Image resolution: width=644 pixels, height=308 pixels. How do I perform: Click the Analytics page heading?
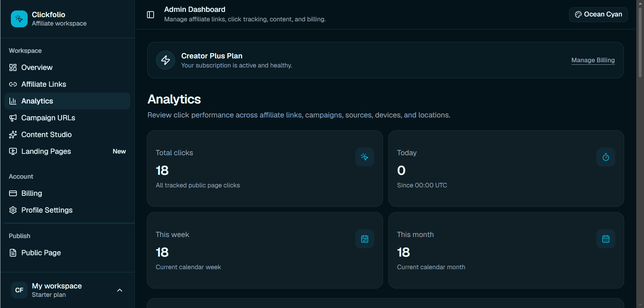coord(174,99)
